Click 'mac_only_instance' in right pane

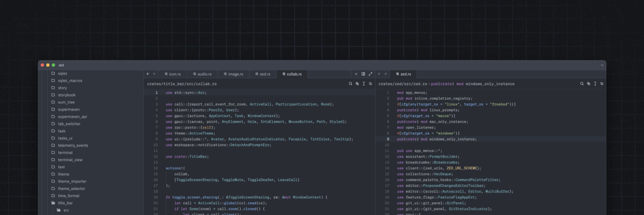448,122
